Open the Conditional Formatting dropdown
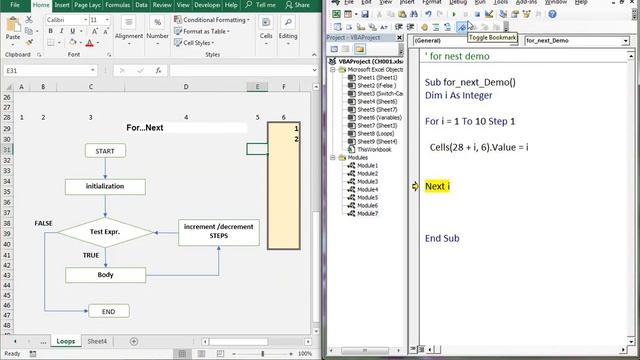 212,20
